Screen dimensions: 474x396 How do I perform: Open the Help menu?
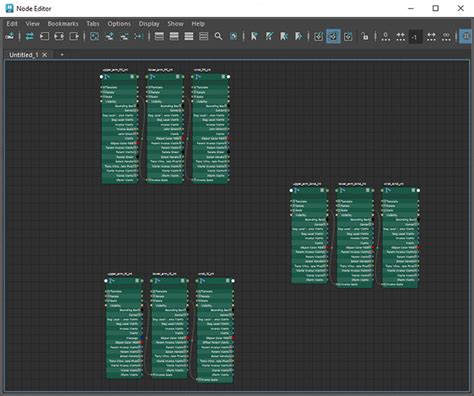[x=198, y=24]
